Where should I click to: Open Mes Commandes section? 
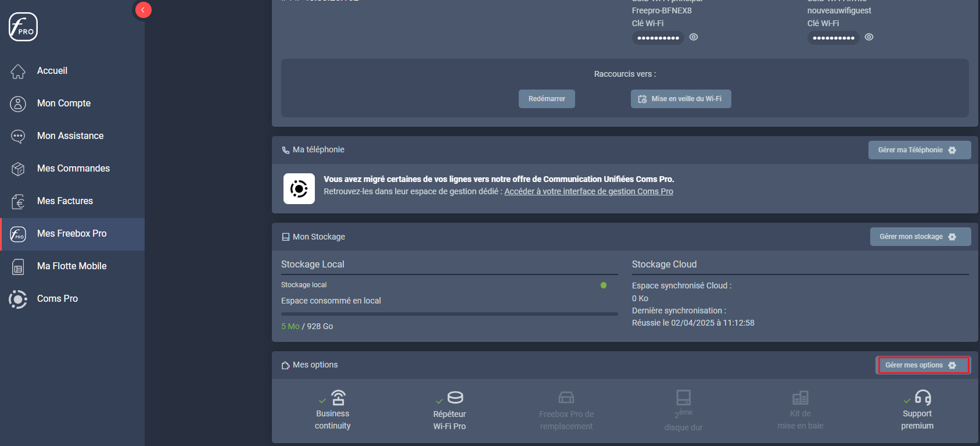72,169
